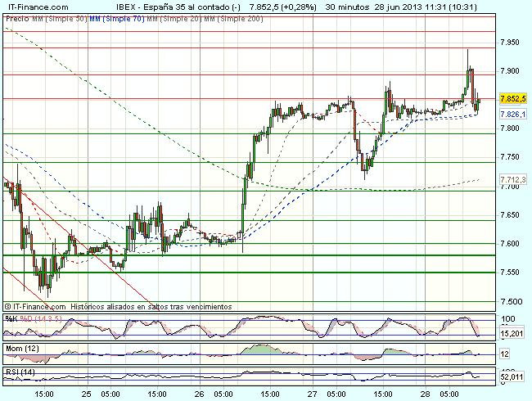The image size is (532, 401).
Task: Select the MM (Simple 200) legend label
Action: click(233, 19)
